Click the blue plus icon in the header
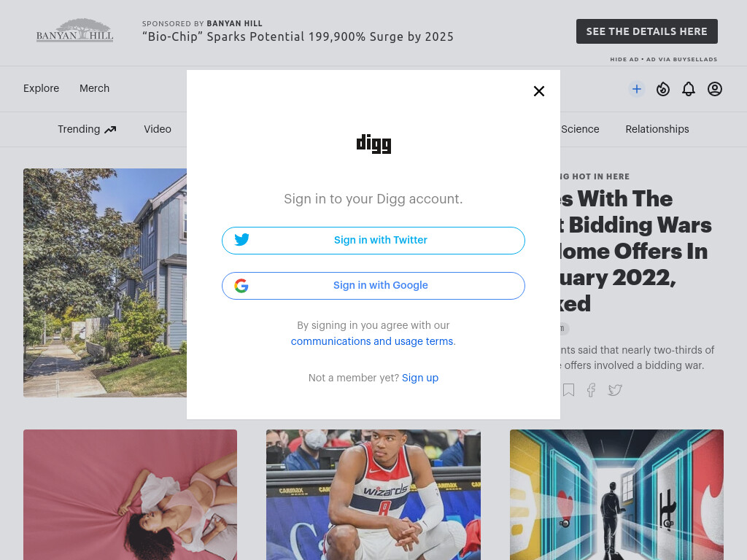Screen dimensions: 747x560 click(x=636, y=89)
